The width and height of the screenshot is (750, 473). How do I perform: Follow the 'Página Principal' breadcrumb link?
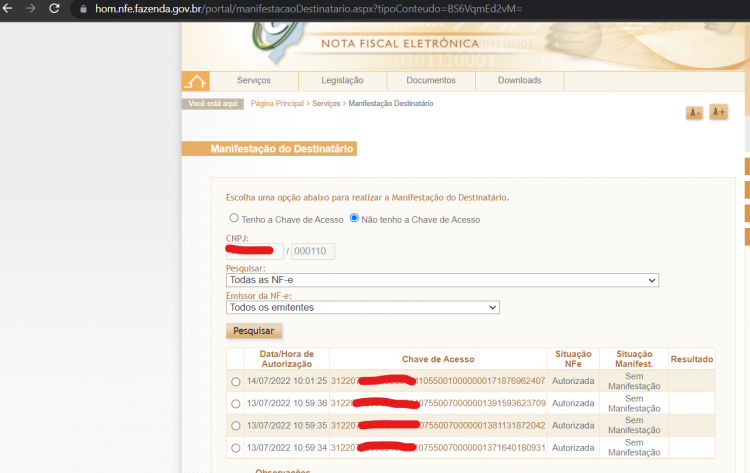277,103
